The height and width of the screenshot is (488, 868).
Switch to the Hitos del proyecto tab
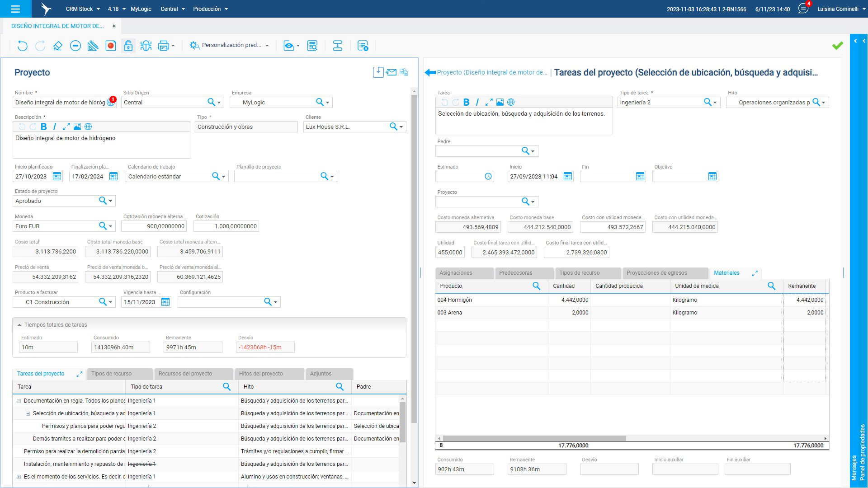point(261,374)
